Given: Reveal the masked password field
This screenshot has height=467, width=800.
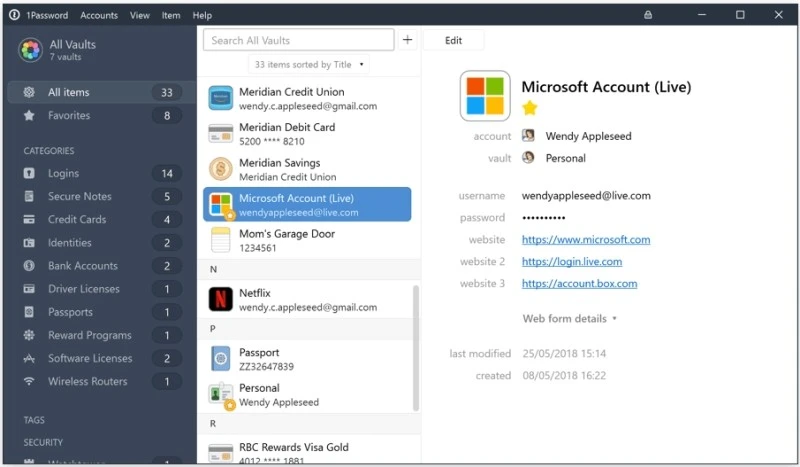Looking at the screenshot, I should coord(543,218).
